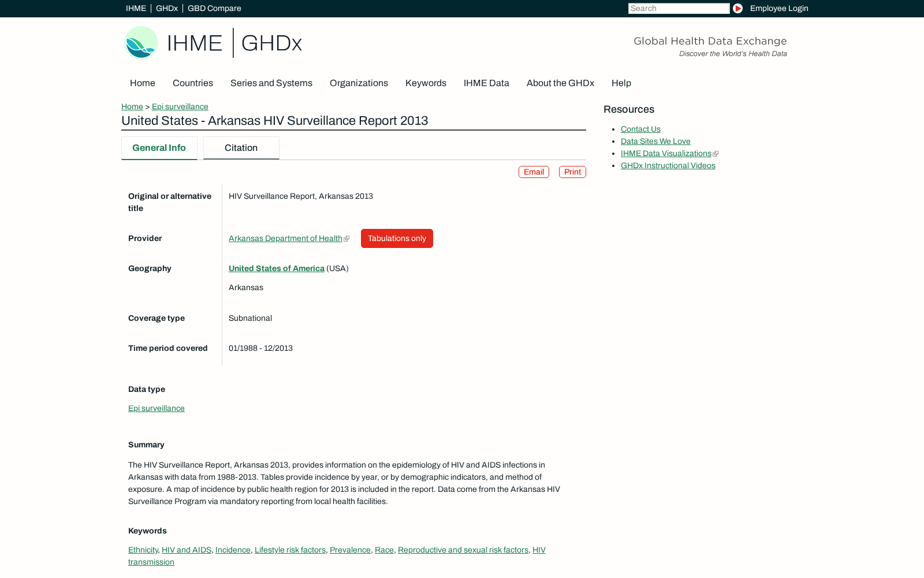
Task: Click the Race keyword link
Action: point(384,550)
